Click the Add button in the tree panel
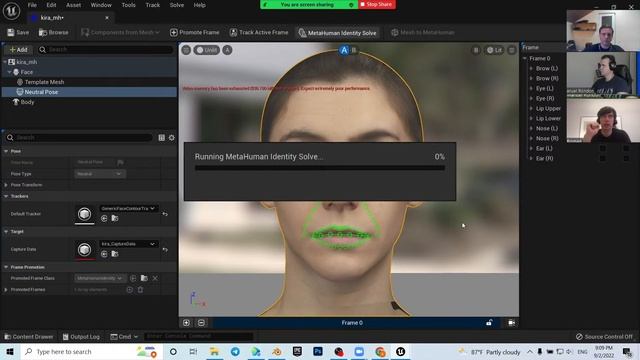Screen dimensions: 640x360 (x=18, y=49)
